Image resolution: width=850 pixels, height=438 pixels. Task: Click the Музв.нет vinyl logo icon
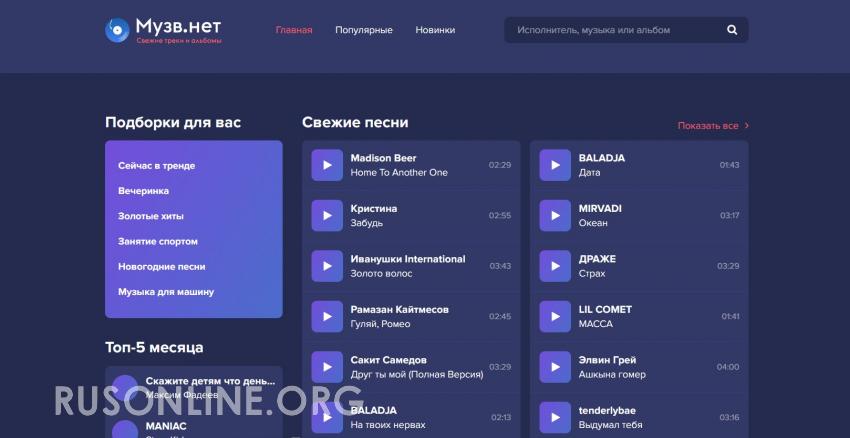[x=117, y=30]
